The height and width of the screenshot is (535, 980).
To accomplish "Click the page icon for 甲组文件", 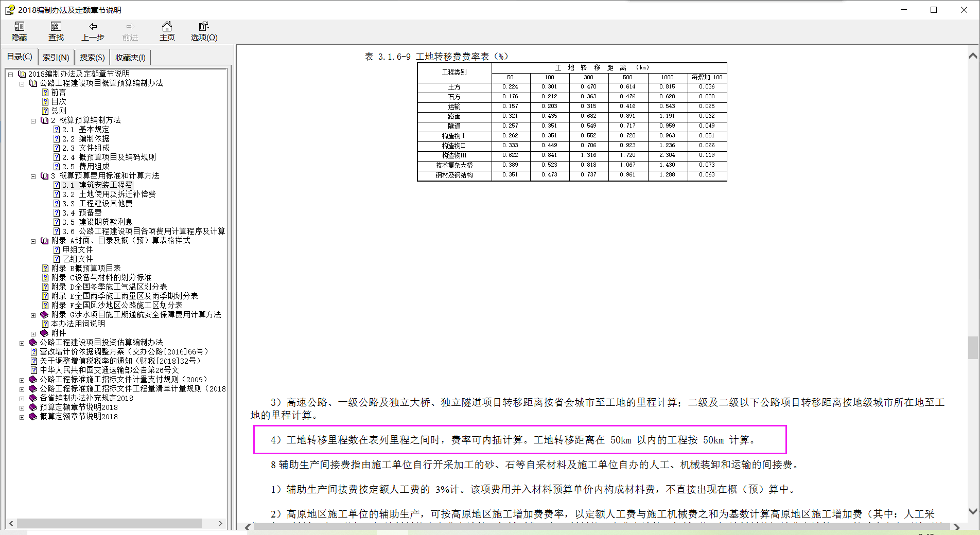I will [57, 250].
